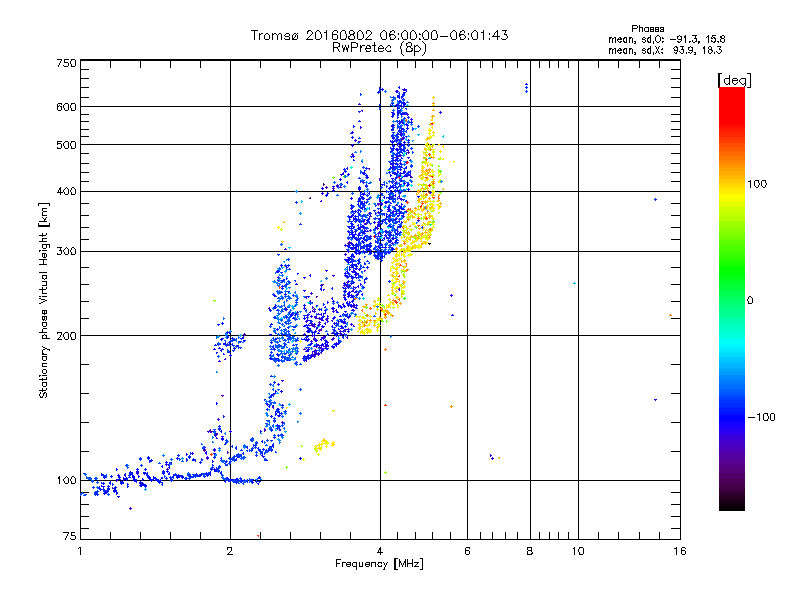
Task: Click the y-axis tick label '200'
Action: coord(66,336)
